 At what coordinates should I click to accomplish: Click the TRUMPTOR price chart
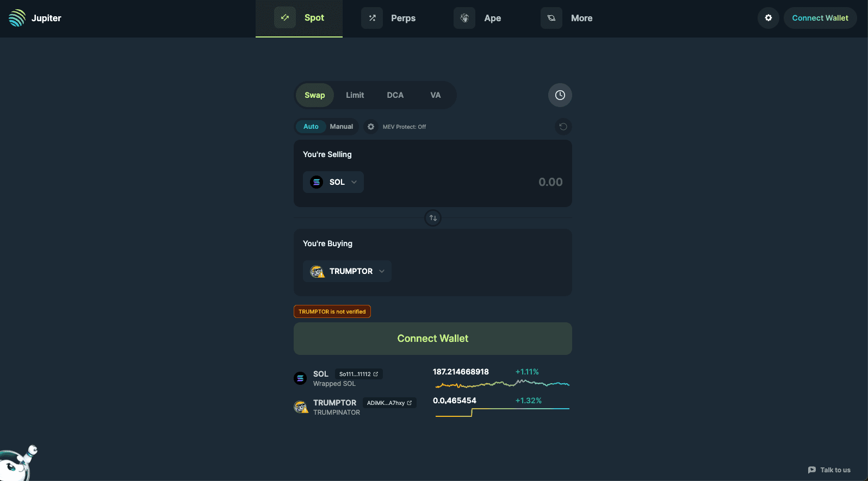pyautogui.click(x=503, y=413)
